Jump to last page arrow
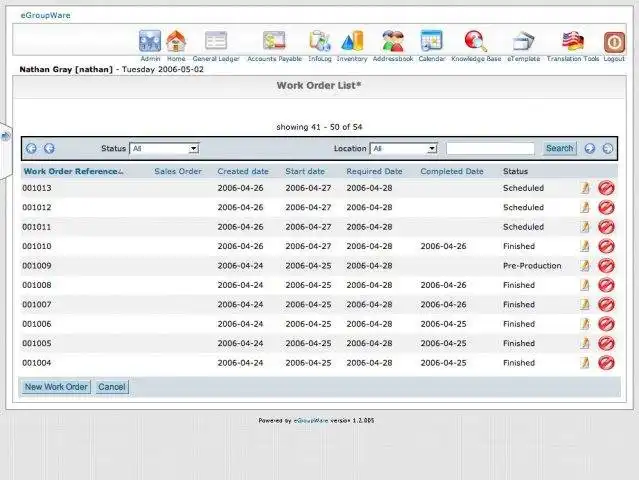 [x=608, y=148]
